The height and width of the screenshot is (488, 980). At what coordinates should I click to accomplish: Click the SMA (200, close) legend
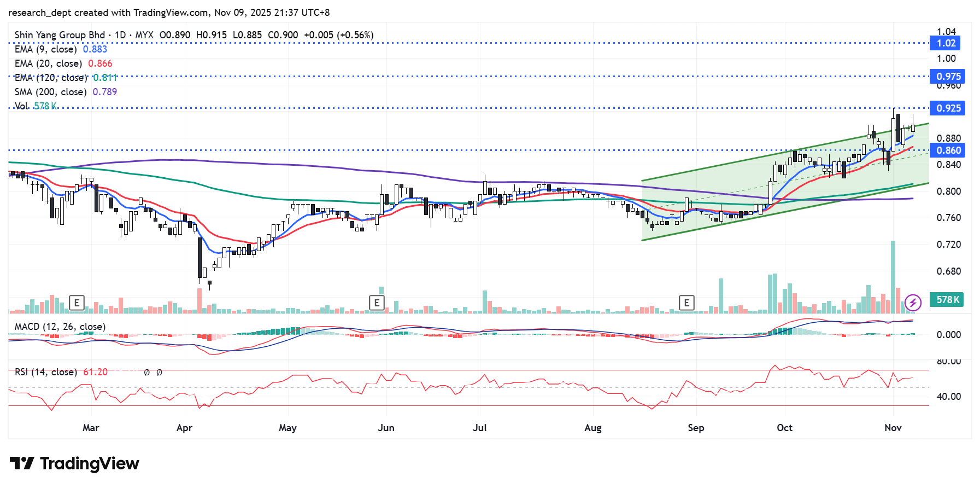click(50, 92)
